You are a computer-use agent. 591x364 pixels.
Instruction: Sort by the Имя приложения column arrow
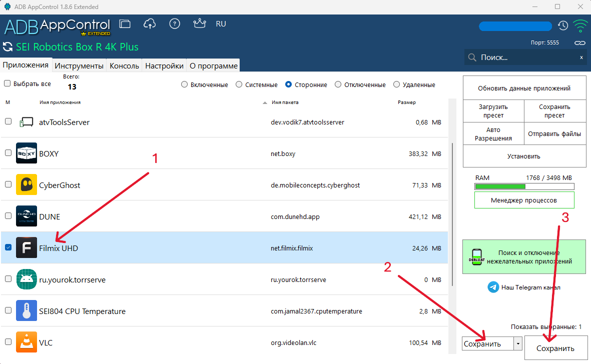point(265,103)
